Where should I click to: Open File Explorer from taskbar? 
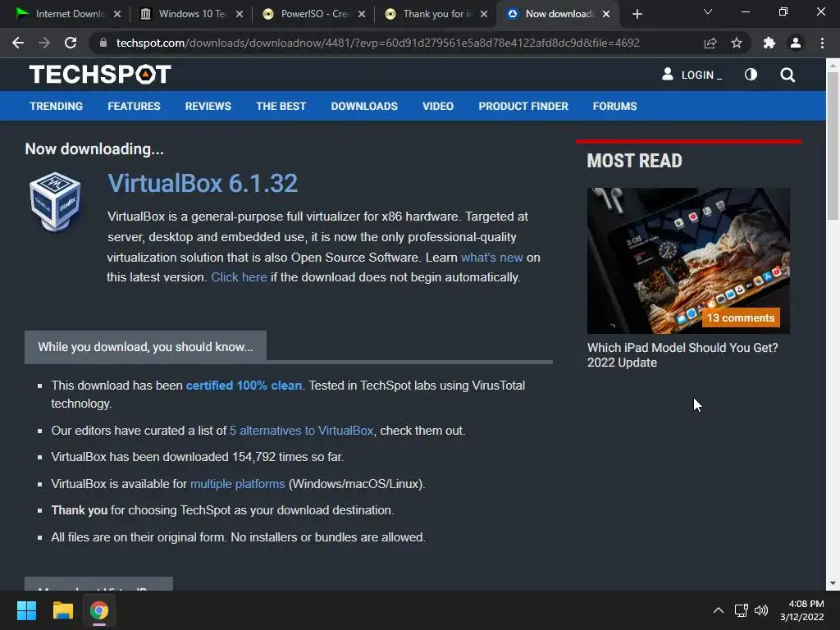pyautogui.click(x=62, y=610)
